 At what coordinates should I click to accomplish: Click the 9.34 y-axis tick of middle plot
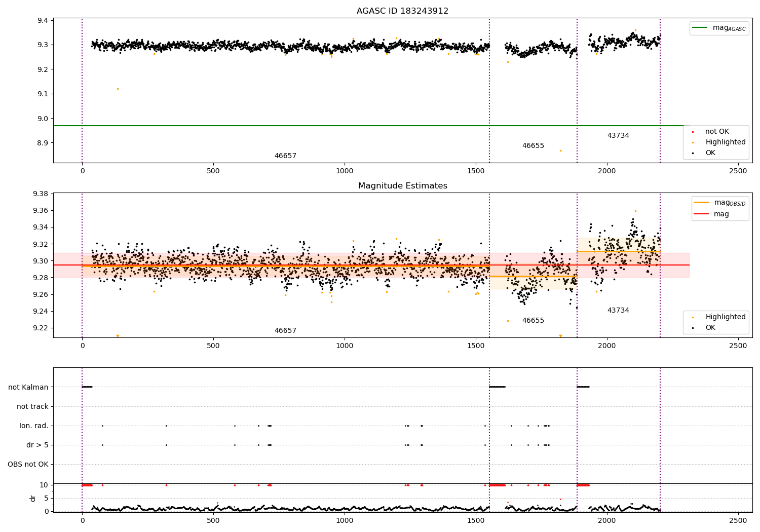pyautogui.click(x=40, y=227)
